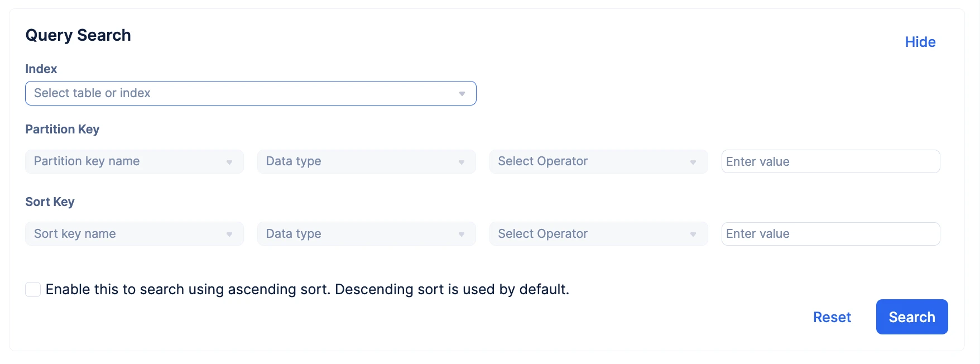The height and width of the screenshot is (364, 980).
Task: Open the Sort Key Data type dropdown
Action: click(367, 234)
